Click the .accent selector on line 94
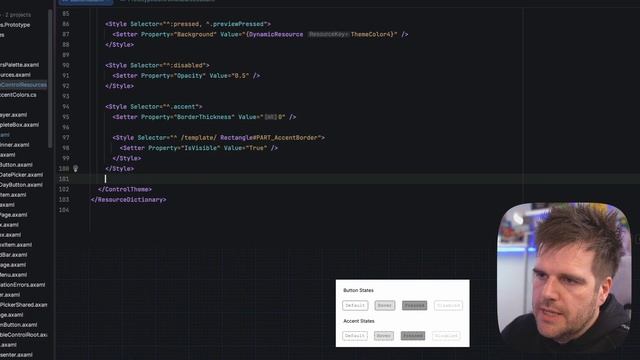This screenshot has width=640, height=360. click(183, 107)
